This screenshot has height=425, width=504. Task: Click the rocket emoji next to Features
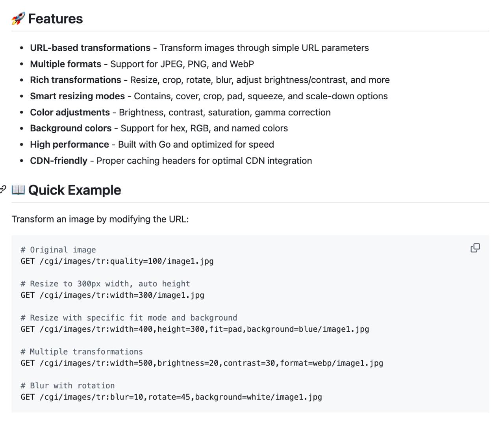coord(18,19)
